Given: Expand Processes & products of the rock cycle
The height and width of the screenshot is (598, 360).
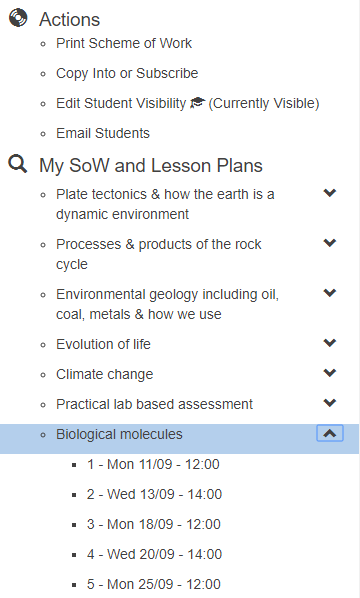Looking at the screenshot, I should 329,243.
